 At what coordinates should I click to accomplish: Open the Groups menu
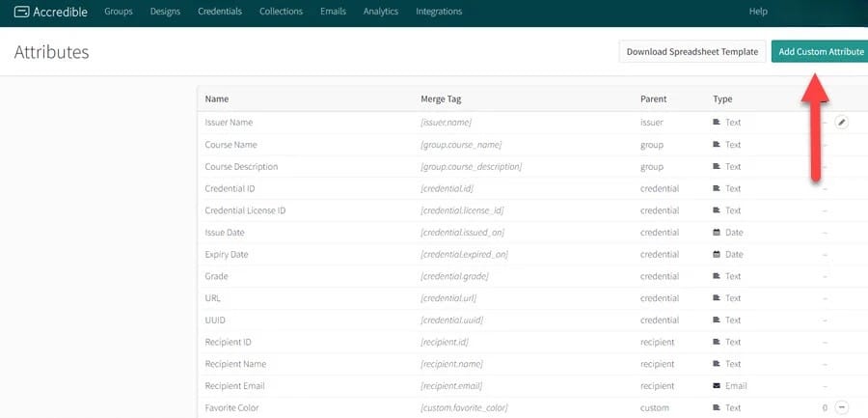(118, 12)
